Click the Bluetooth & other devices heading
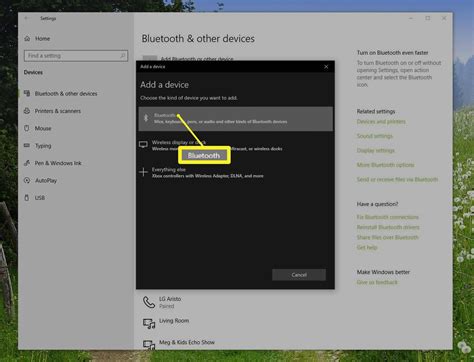The width and height of the screenshot is (474, 362). click(x=198, y=39)
